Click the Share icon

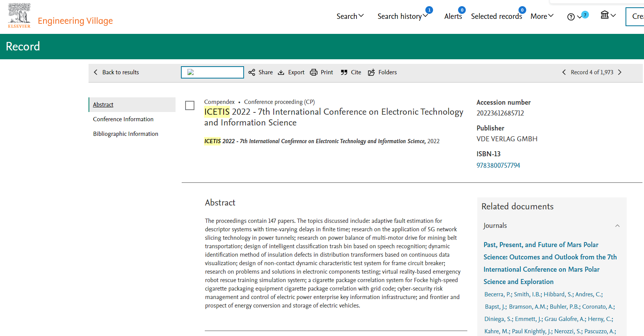[252, 72]
